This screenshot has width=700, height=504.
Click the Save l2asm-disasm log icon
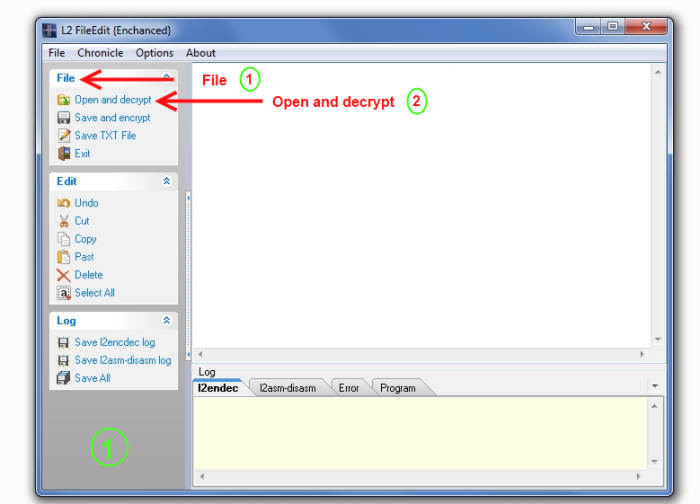[64, 360]
